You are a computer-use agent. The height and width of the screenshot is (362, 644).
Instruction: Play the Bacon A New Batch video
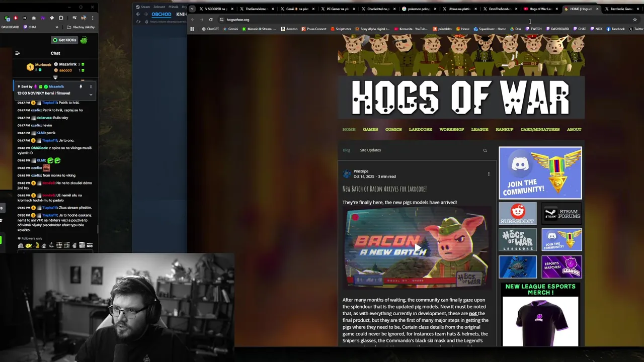tap(417, 248)
